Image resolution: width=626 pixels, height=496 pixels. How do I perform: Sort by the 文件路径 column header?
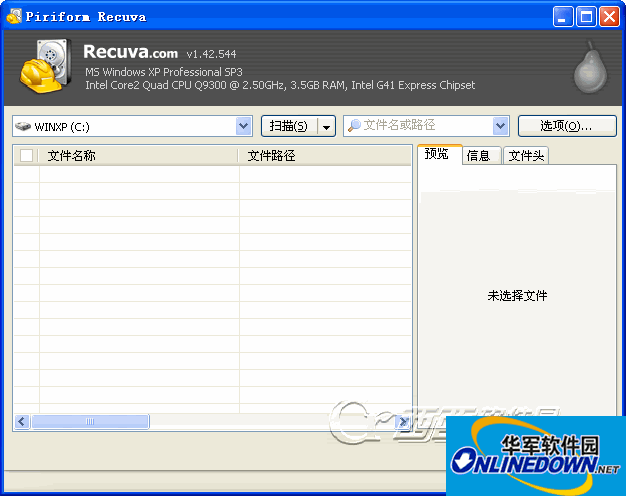click(x=325, y=155)
